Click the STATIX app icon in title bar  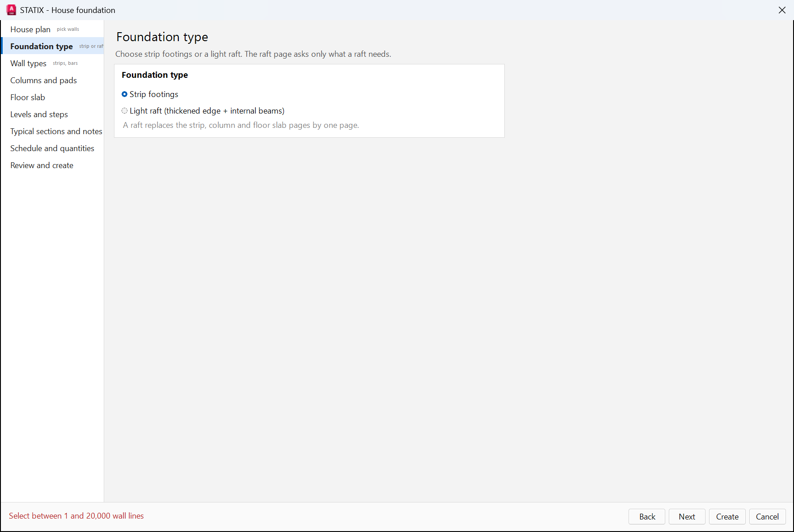pos(11,10)
